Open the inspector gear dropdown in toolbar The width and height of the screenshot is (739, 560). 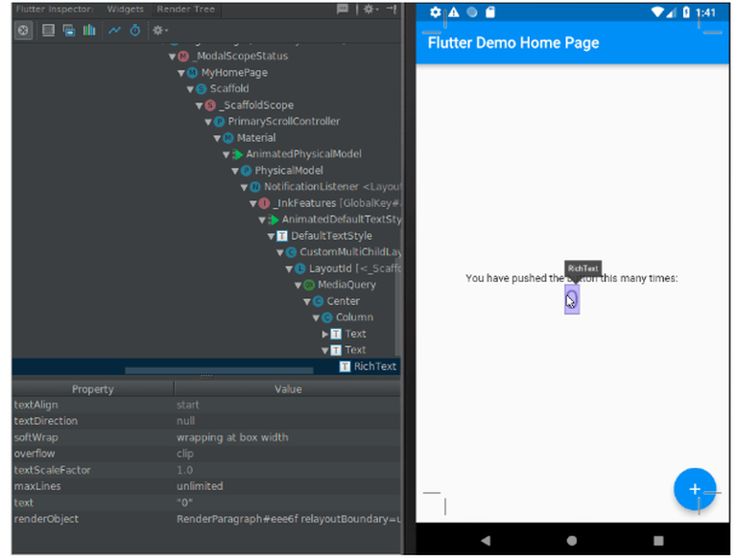(x=160, y=31)
